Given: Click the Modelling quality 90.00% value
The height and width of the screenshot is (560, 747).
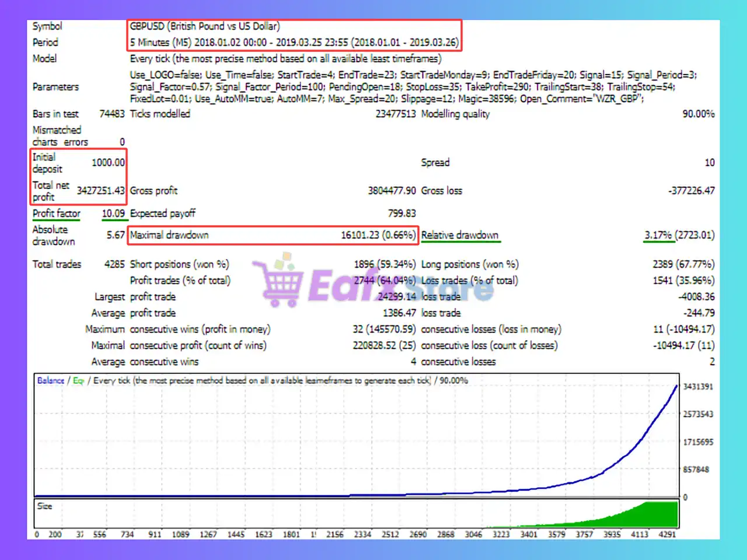Looking at the screenshot, I should [698, 114].
